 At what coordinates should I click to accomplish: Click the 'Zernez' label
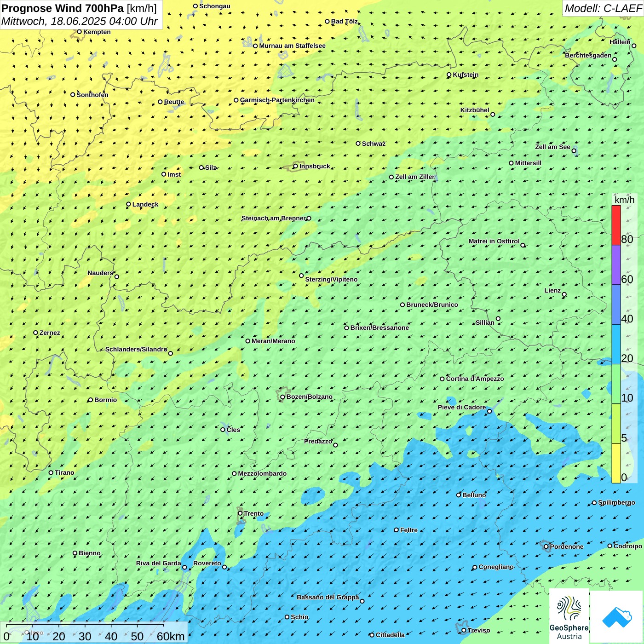[50, 333]
